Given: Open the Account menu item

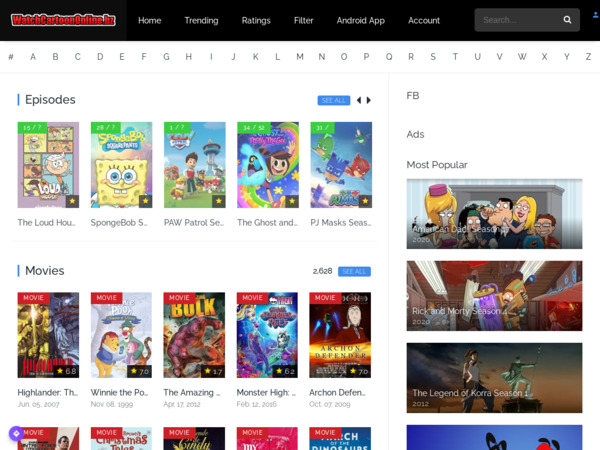Looking at the screenshot, I should [x=424, y=20].
